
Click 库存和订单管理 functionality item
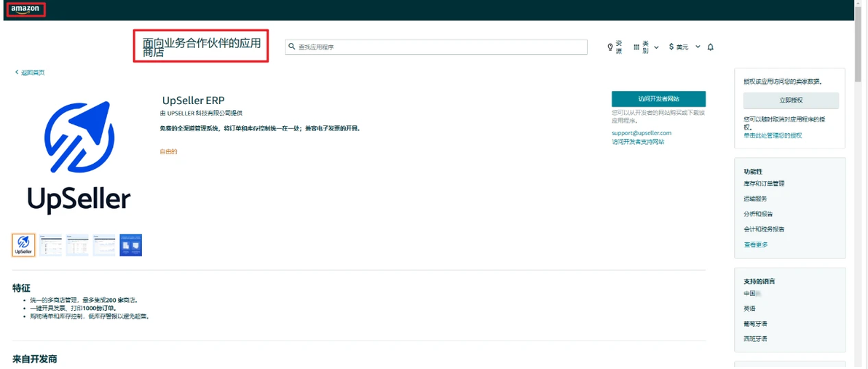click(x=764, y=183)
